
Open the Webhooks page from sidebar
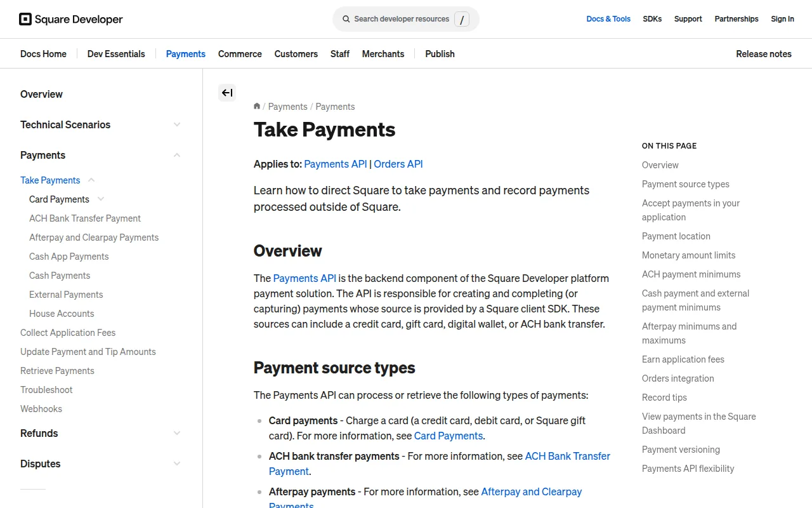[41, 408]
